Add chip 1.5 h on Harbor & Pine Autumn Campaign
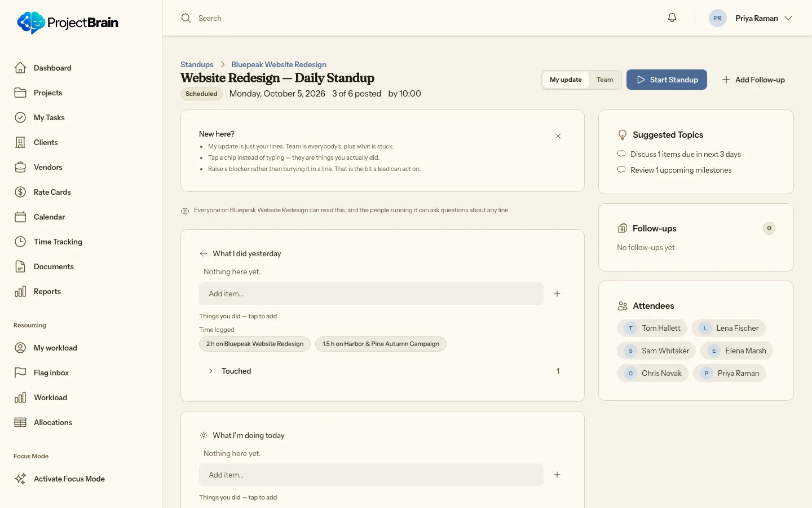This screenshot has width=812, height=508. point(381,344)
